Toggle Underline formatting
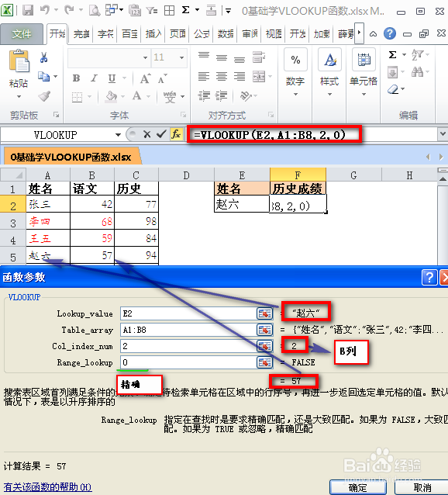Viewport: 448px width, 495px height. (112, 78)
